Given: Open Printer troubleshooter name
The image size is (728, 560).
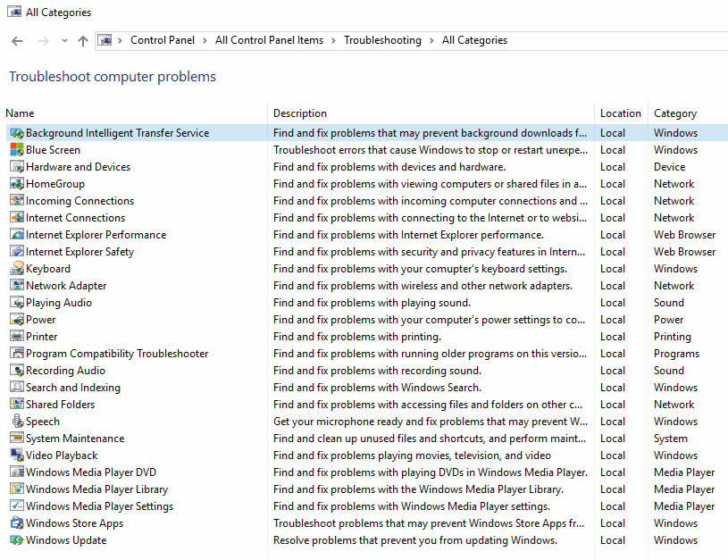Looking at the screenshot, I should [42, 337].
